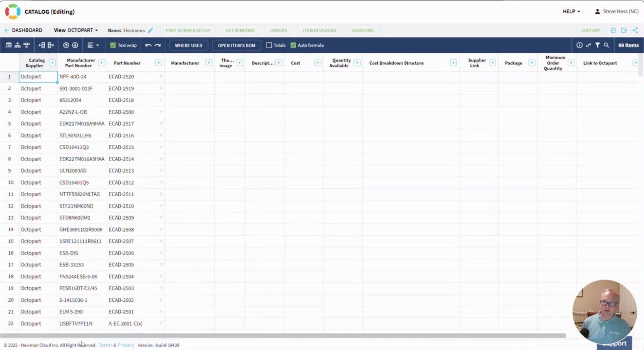Click the WHERE USED button
Viewport: 644px width, 350px height.
click(x=188, y=45)
